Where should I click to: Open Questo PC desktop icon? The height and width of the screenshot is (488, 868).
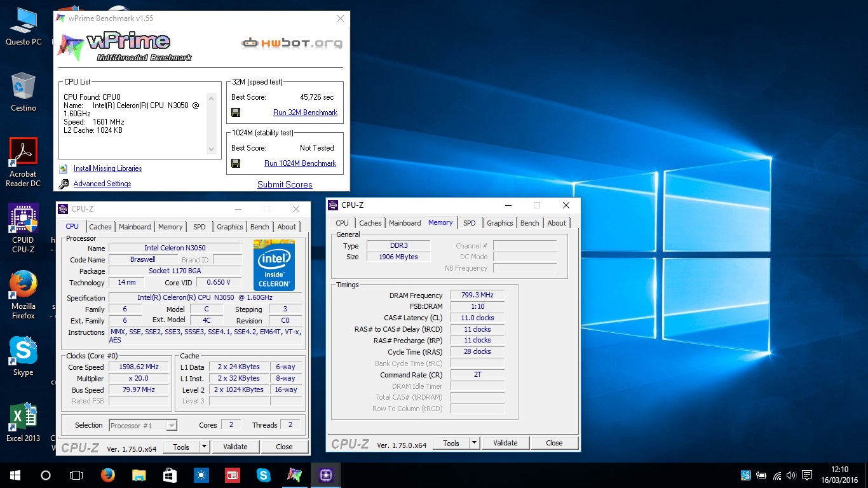[24, 27]
